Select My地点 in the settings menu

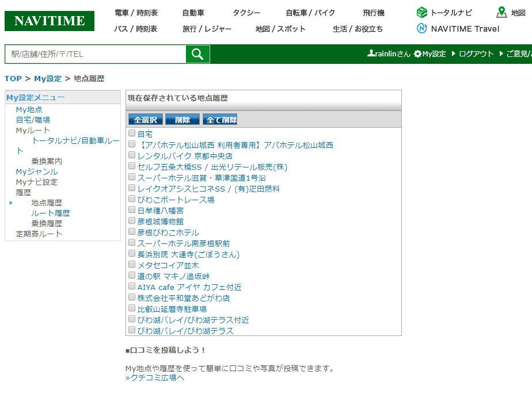[x=29, y=109]
